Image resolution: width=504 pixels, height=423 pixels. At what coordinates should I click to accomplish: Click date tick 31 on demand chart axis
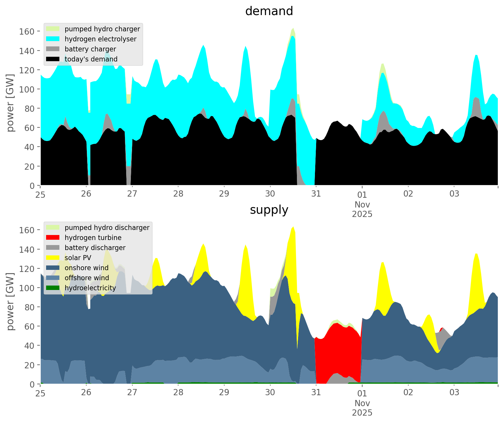tap(316, 194)
